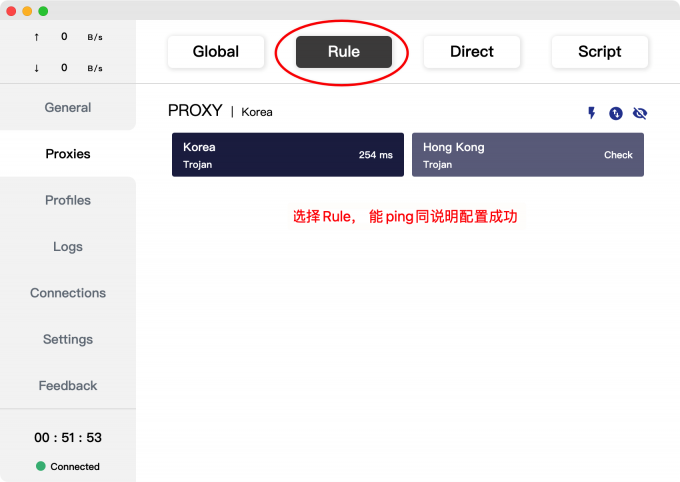The width and height of the screenshot is (680, 482).
Task: Click the upload speed arrow indicator
Action: [x=36, y=37]
